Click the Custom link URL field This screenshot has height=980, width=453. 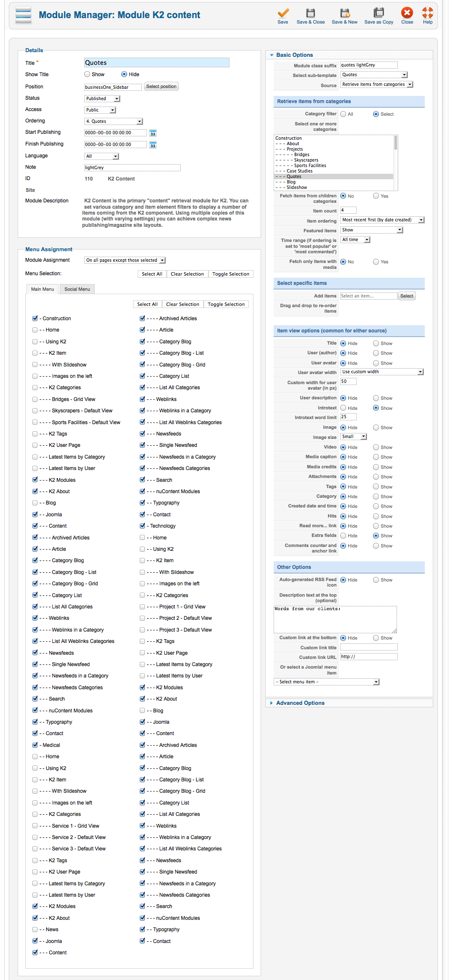tap(369, 657)
